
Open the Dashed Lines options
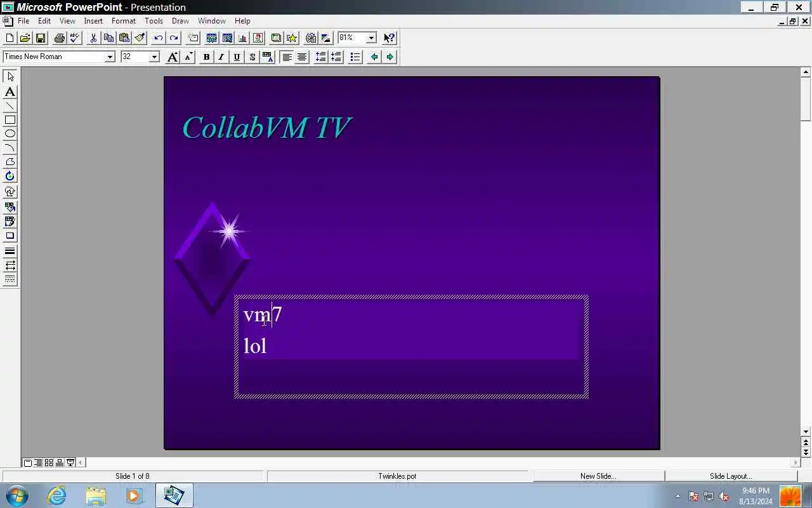10,279
